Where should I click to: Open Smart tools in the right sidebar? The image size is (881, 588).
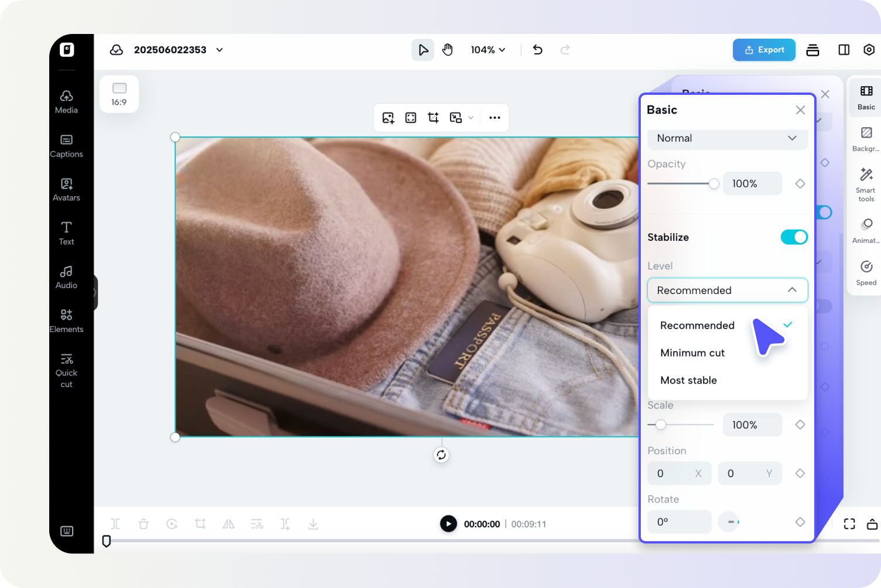[865, 184]
